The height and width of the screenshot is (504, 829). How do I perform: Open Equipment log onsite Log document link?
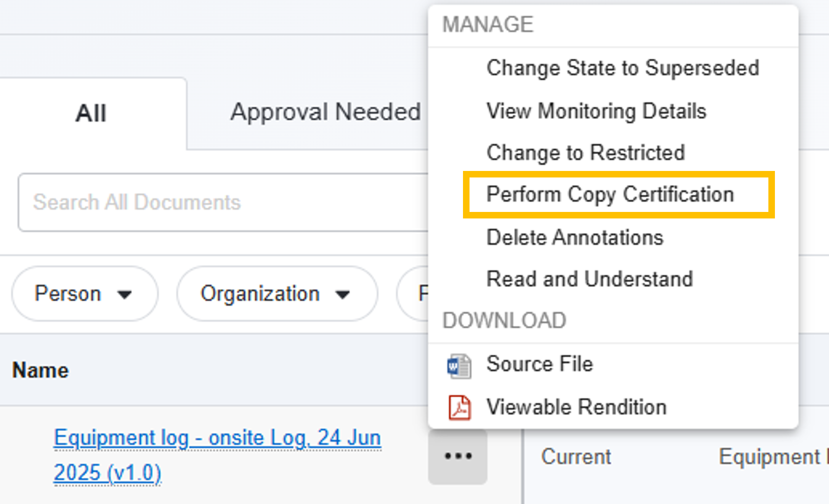217,439
